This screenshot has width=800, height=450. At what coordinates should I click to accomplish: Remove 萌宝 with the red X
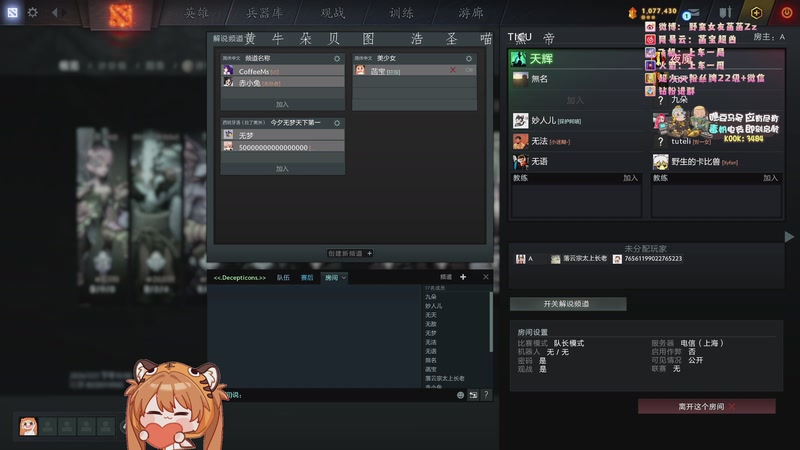tap(453, 70)
